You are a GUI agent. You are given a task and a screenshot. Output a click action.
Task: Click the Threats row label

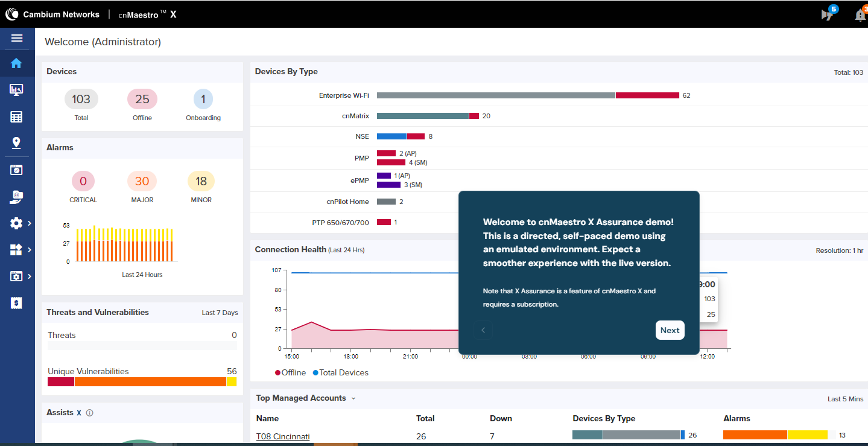click(62, 335)
